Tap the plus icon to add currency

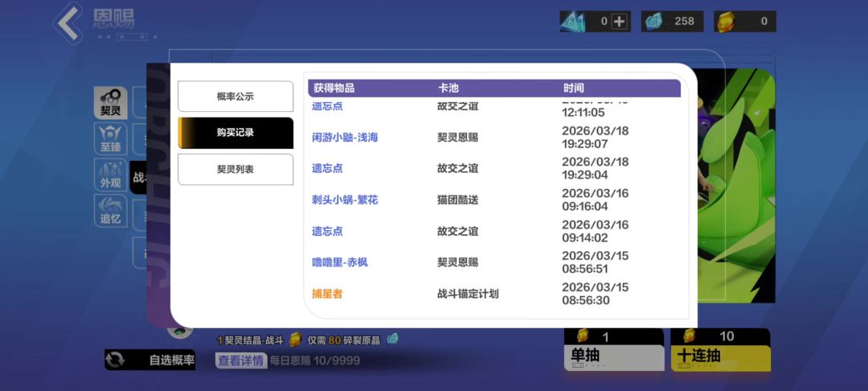point(619,22)
